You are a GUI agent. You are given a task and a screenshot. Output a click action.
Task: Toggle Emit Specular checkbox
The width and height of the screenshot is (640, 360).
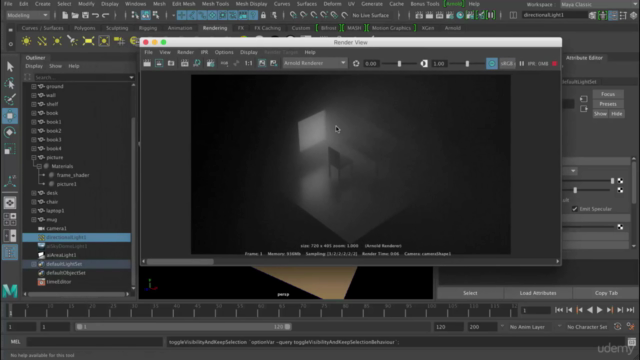coord(575,209)
